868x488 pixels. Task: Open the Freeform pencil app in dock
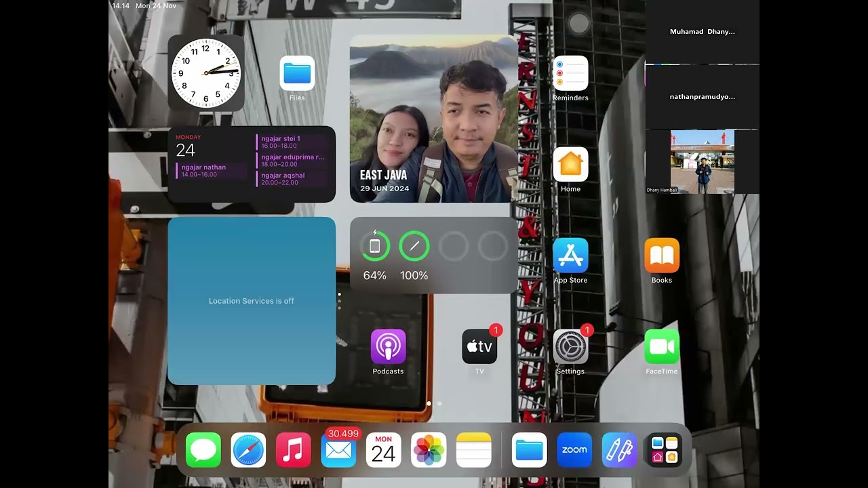(619, 450)
